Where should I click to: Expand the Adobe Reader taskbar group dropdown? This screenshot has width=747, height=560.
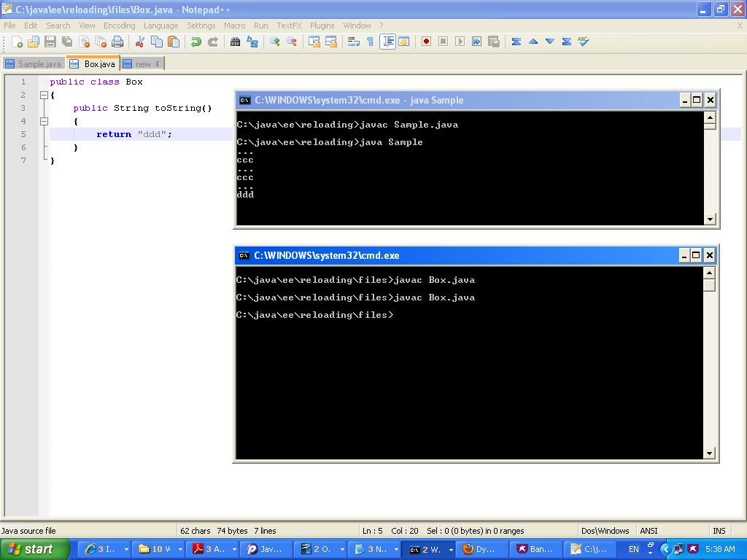click(234, 549)
